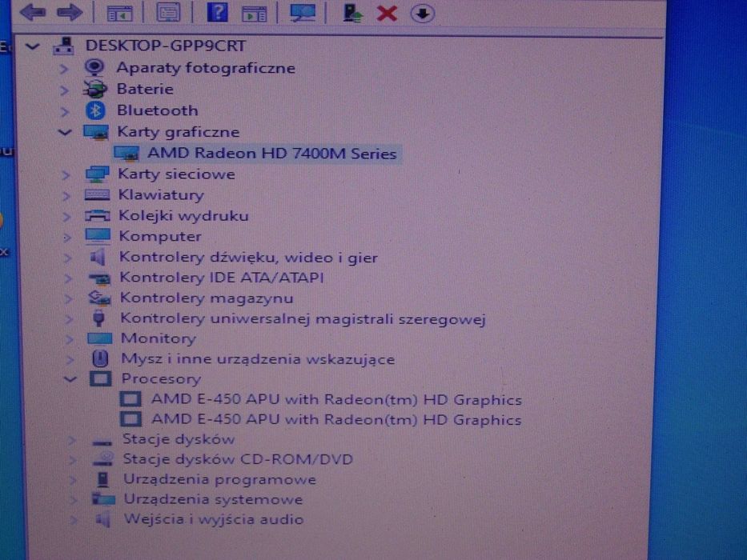
Task: Expand the Klawiatury category arrow
Action: 66,196
